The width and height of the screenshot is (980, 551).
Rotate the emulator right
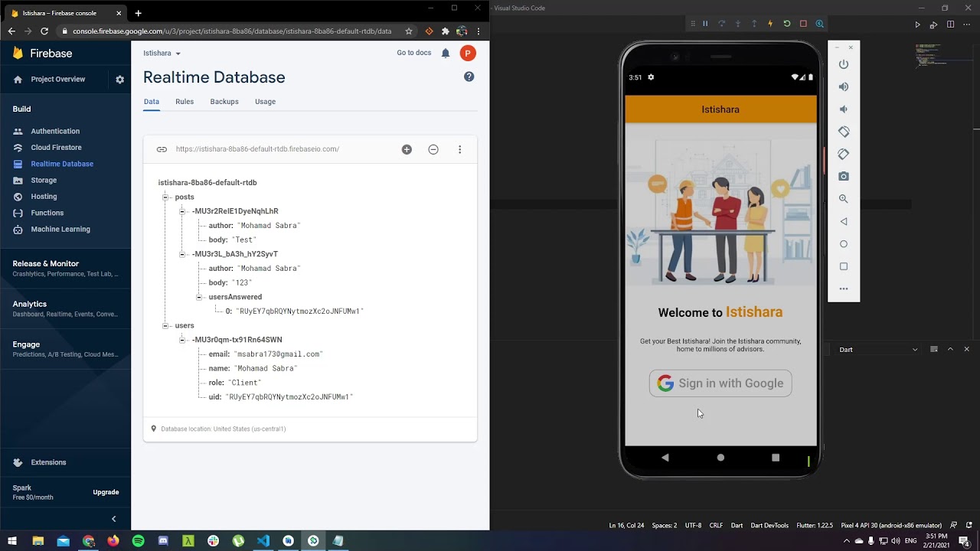pyautogui.click(x=844, y=154)
